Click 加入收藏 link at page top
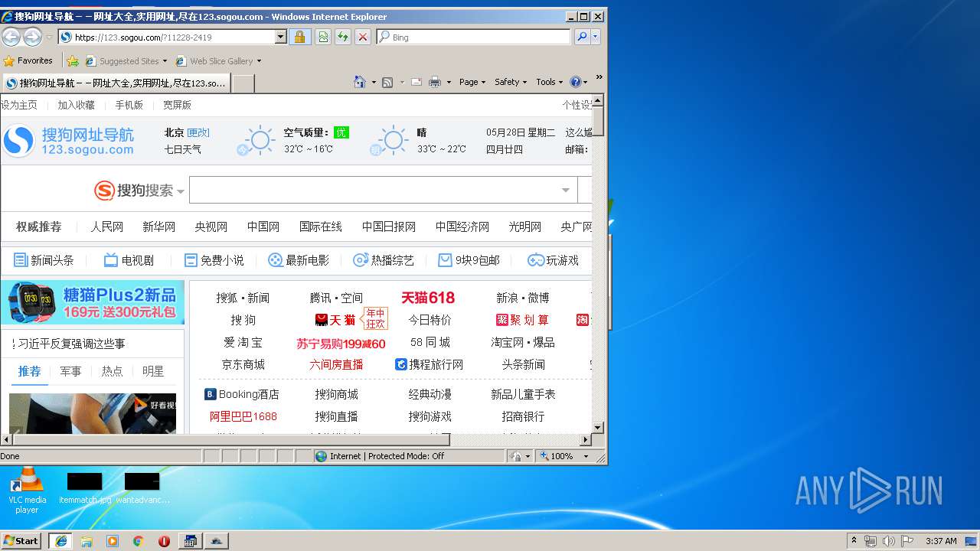The width and height of the screenshot is (980, 551). (76, 105)
